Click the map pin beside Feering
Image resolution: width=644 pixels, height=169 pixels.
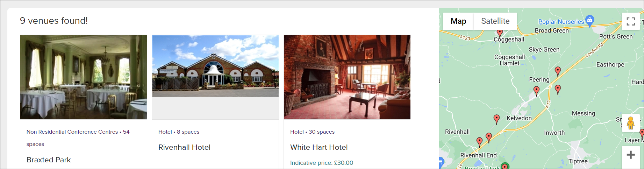pos(536,91)
